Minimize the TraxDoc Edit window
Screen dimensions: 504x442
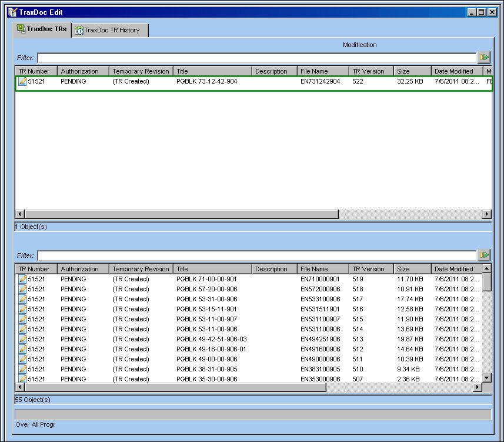[472, 12]
